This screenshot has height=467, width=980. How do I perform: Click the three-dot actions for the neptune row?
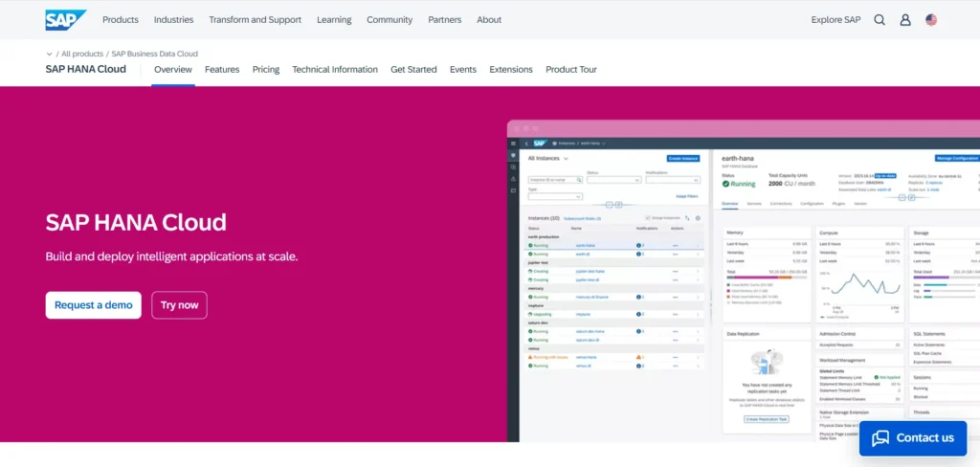(675, 314)
